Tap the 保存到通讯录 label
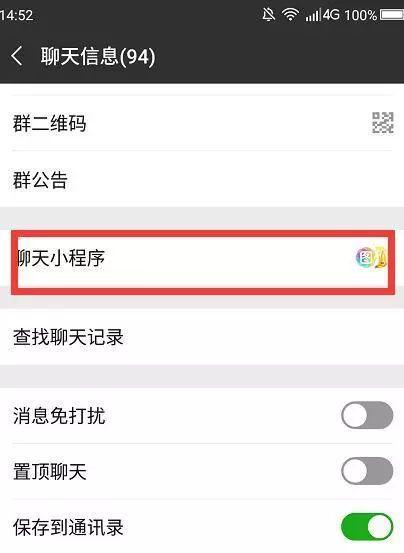Viewport: 404px width, 553px height. pyautogui.click(x=68, y=527)
